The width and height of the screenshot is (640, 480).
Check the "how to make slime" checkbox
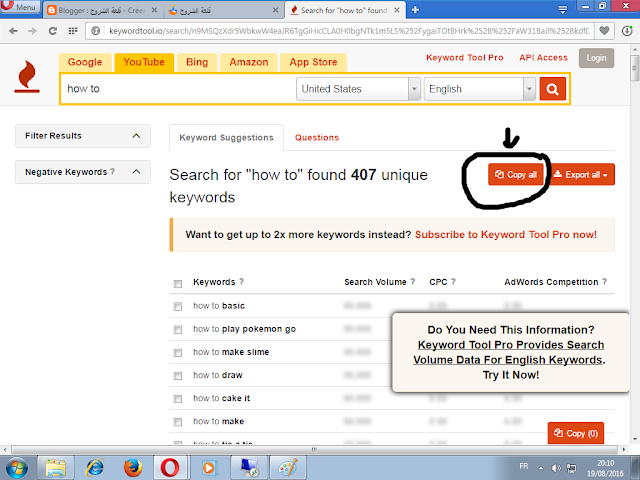[178, 353]
